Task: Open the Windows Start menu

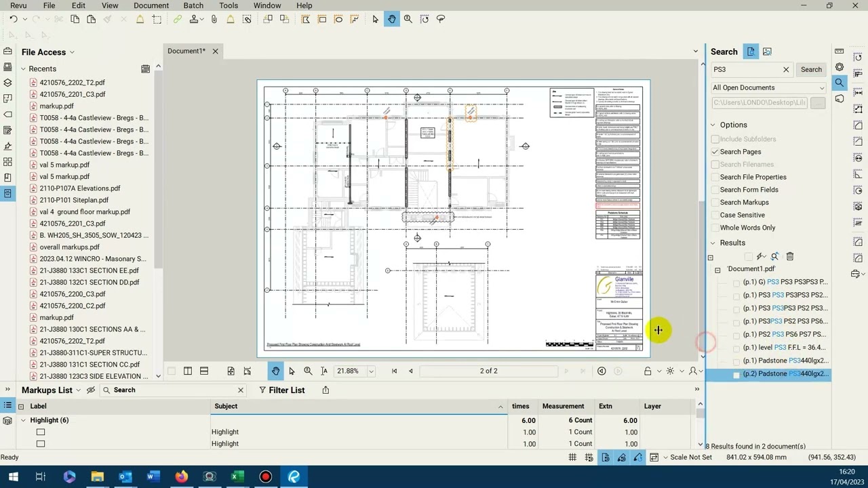Action: [x=13, y=477]
